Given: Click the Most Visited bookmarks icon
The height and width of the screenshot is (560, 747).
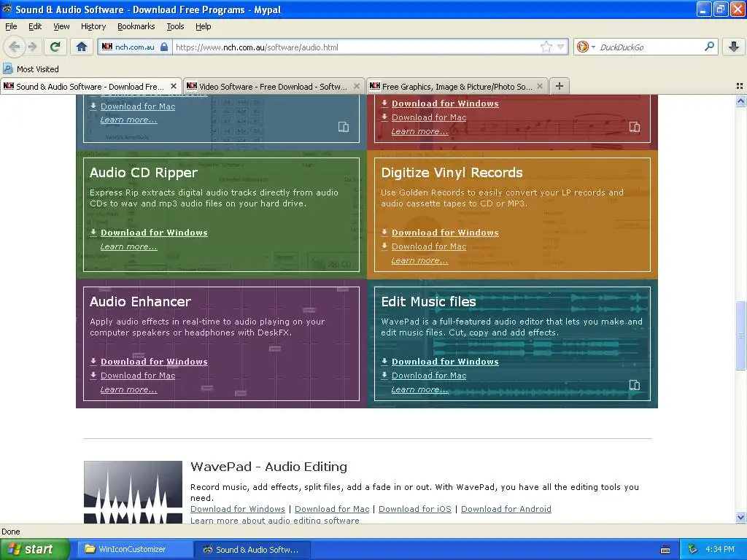Looking at the screenshot, I should 7,69.
